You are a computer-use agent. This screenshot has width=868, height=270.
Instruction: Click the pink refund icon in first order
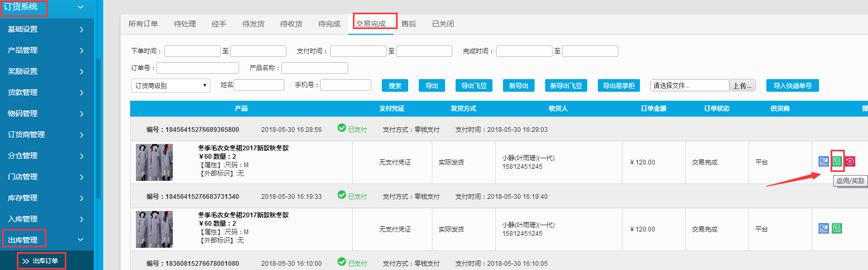click(x=850, y=161)
